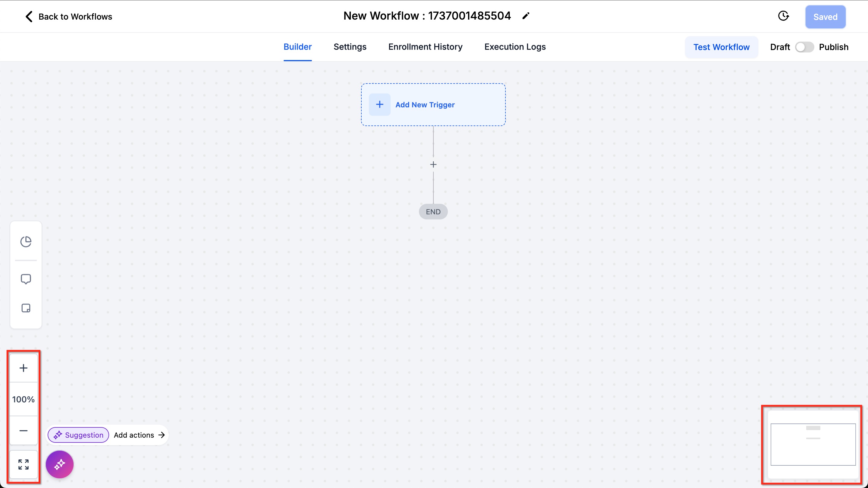
Task: Click Add New Trigger box
Action: click(433, 105)
